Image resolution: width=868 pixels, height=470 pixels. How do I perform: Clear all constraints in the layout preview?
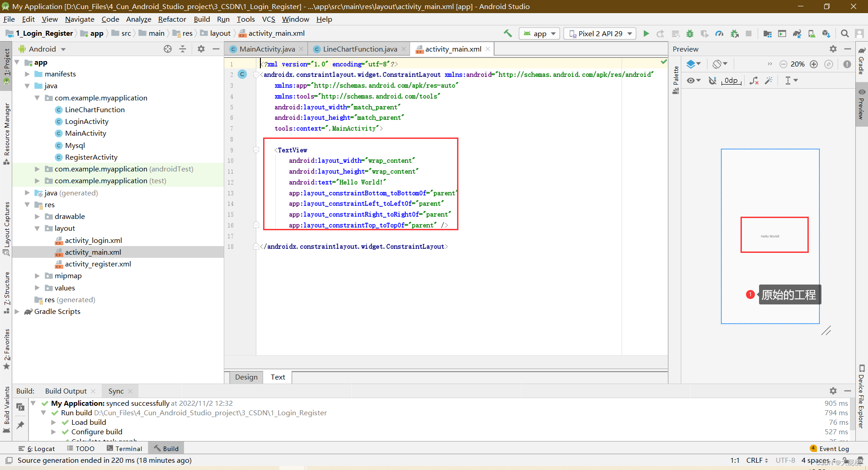(753, 81)
